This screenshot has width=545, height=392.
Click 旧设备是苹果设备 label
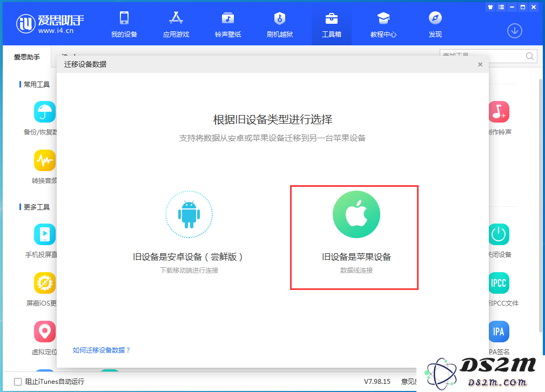[x=356, y=257]
